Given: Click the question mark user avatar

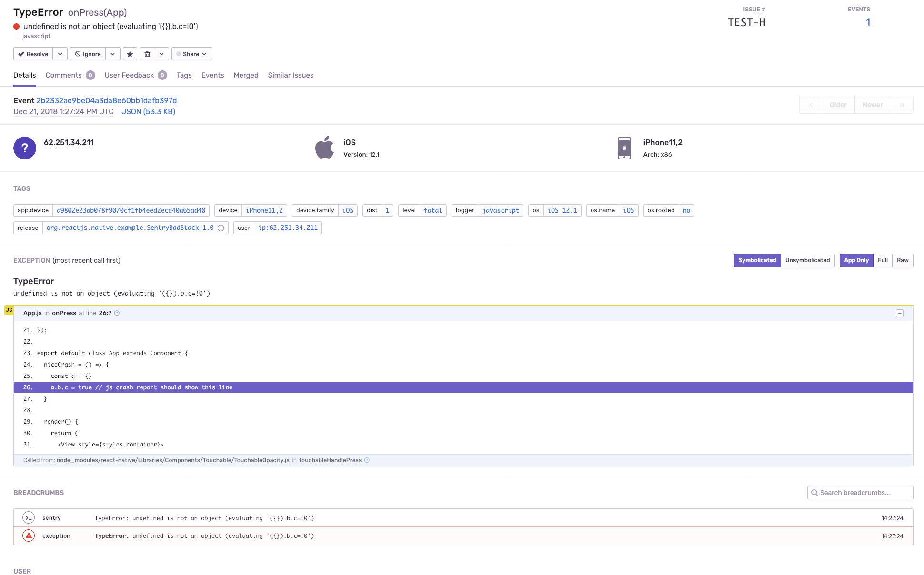Looking at the screenshot, I should [x=25, y=148].
